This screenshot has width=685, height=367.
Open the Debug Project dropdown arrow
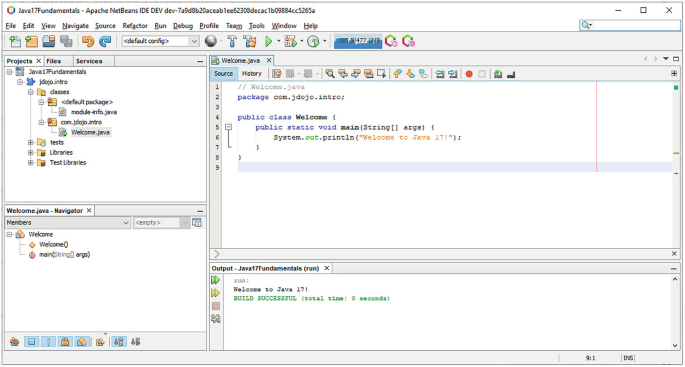click(x=301, y=42)
